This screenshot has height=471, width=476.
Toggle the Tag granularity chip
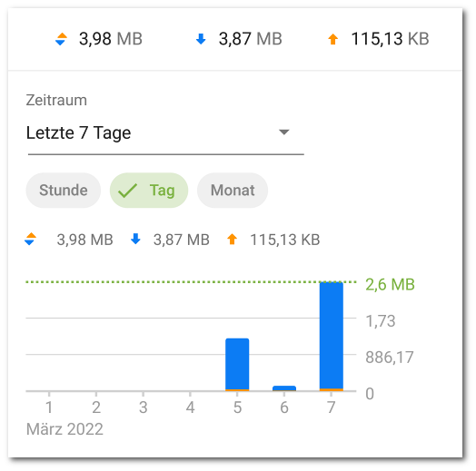pyautogui.click(x=149, y=191)
